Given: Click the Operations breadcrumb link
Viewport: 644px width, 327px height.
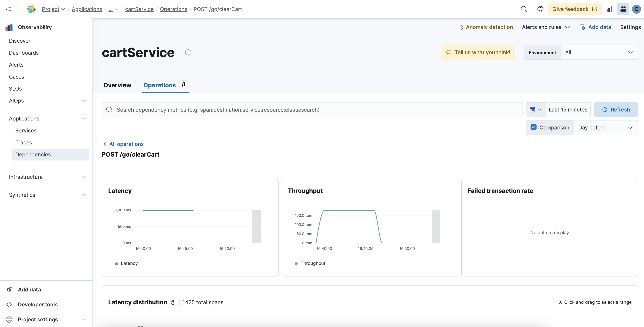Looking at the screenshot, I should tap(174, 9).
